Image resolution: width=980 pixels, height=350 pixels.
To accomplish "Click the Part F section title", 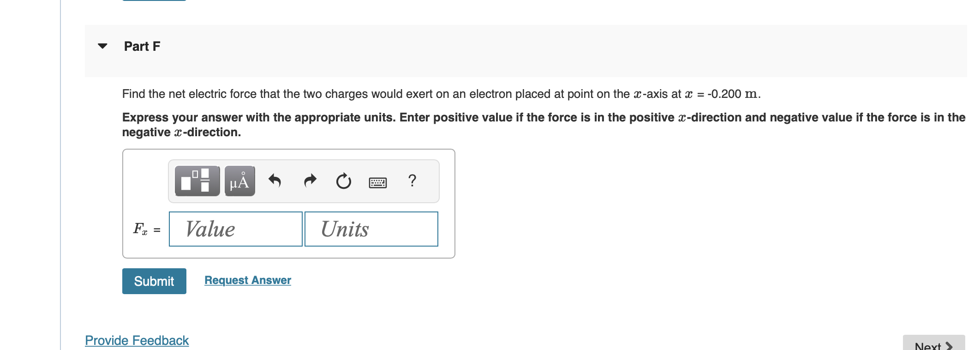I will click(x=141, y=46).
